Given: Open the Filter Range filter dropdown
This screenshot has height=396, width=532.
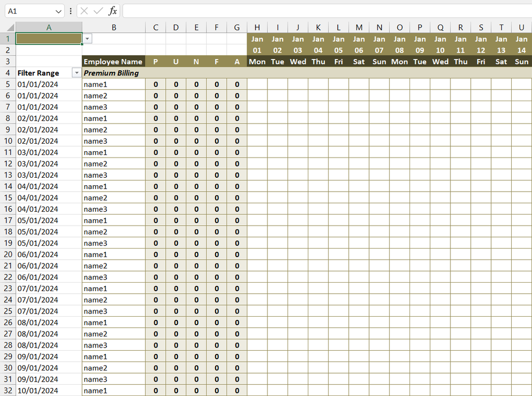Looking at the screenshot, I should coord(77,73).
